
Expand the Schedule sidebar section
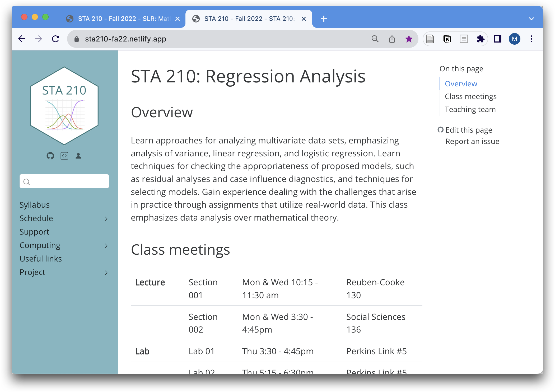click(x=106, y=219)
